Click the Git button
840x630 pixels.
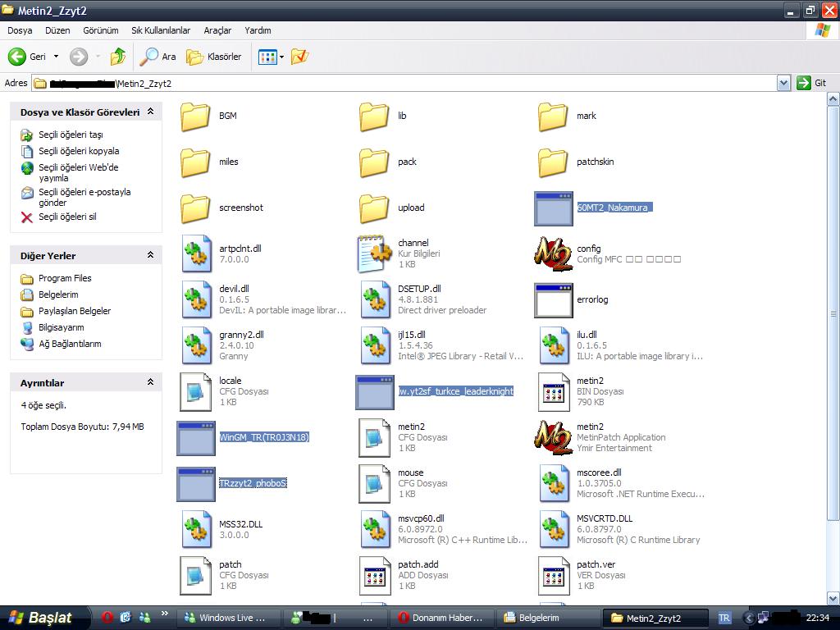pos(811,83)
